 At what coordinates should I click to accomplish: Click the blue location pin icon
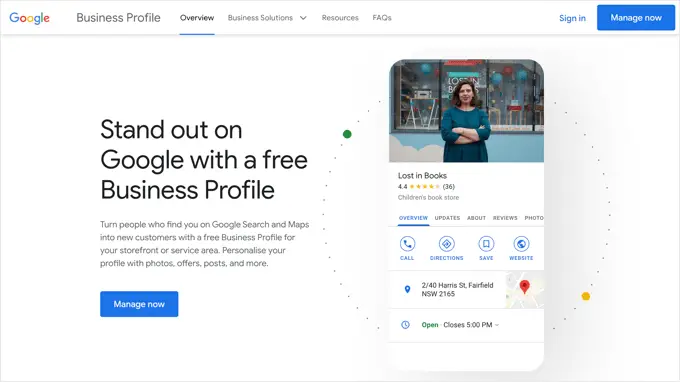pyautogui.click(x=407, y=289)
